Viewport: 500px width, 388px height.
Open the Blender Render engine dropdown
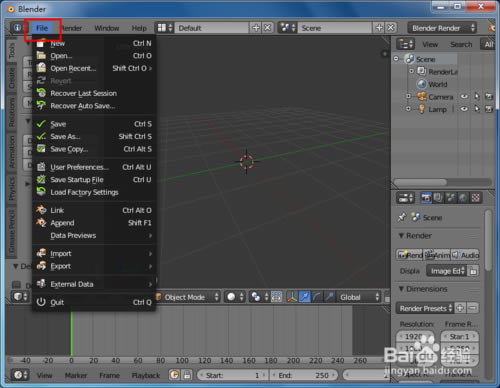442,28
